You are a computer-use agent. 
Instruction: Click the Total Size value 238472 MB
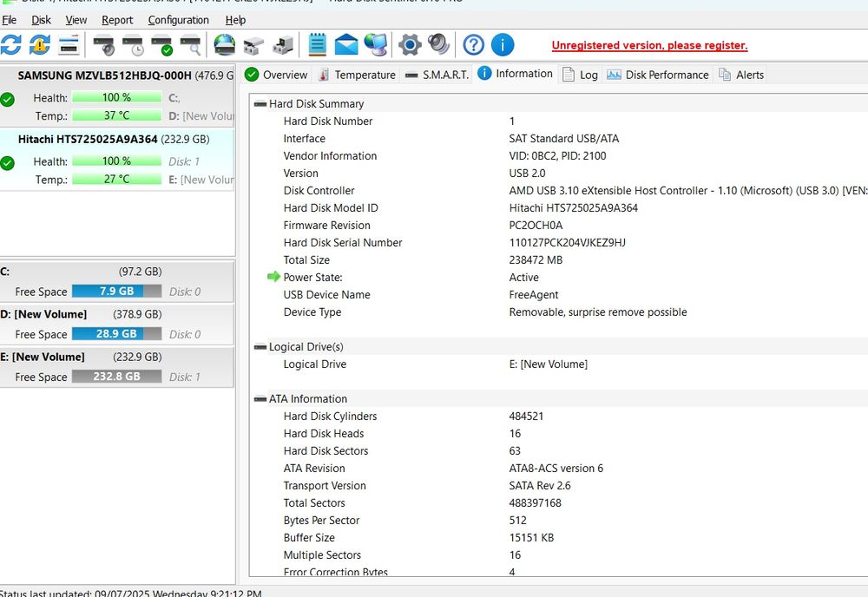click(x=536, y=260)
